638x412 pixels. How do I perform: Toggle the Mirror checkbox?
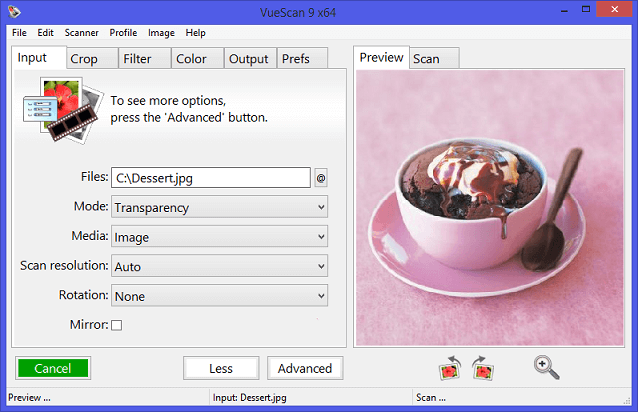pos(116,325)
